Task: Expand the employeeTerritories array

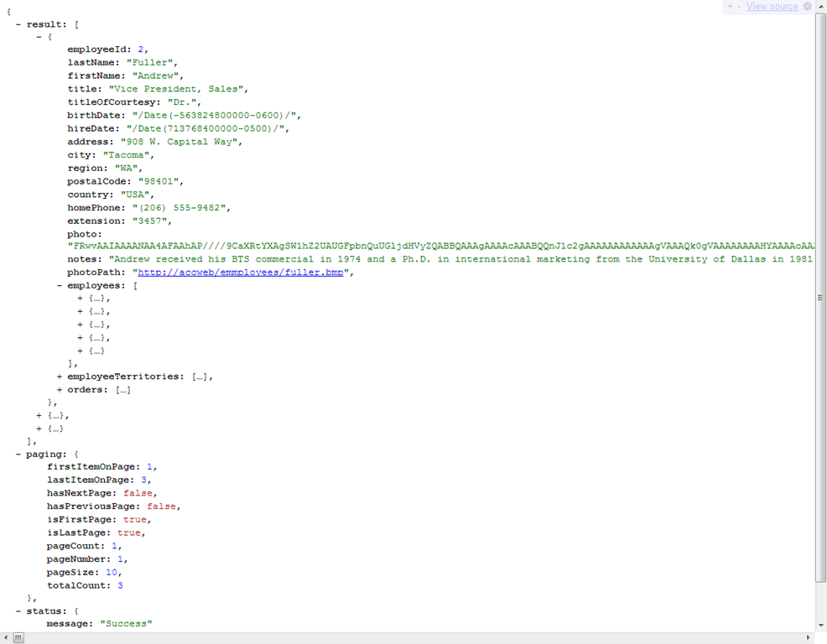Action: (58, 377)
